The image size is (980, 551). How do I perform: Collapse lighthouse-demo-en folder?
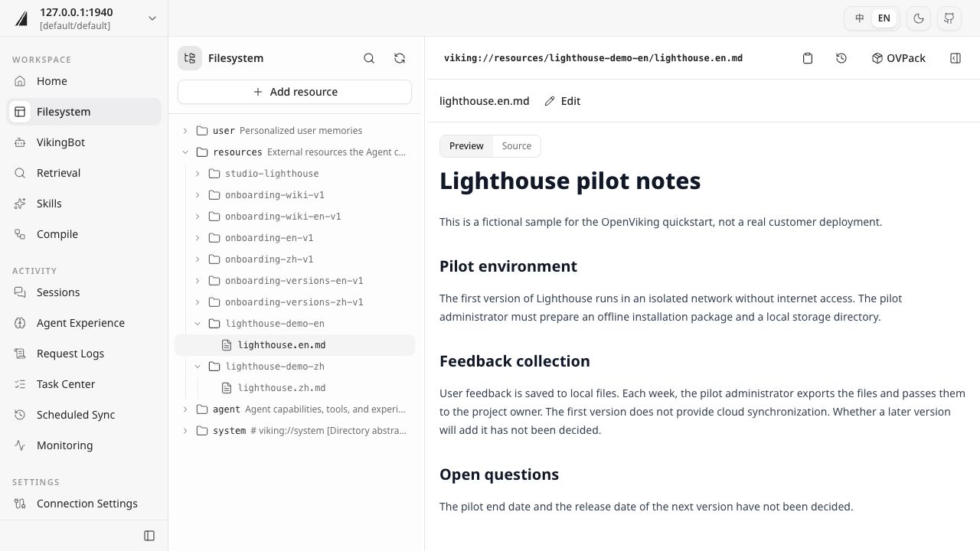pos(198,324)
